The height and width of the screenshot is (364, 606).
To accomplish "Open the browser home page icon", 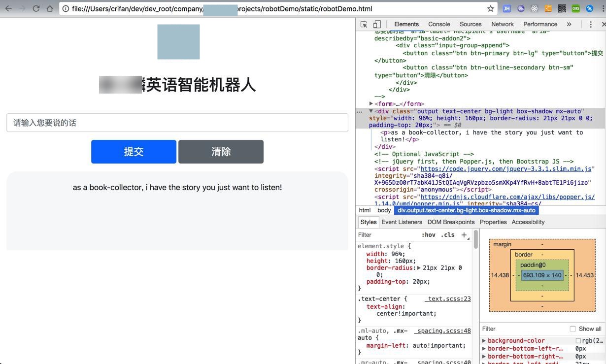I will [50, 8].
